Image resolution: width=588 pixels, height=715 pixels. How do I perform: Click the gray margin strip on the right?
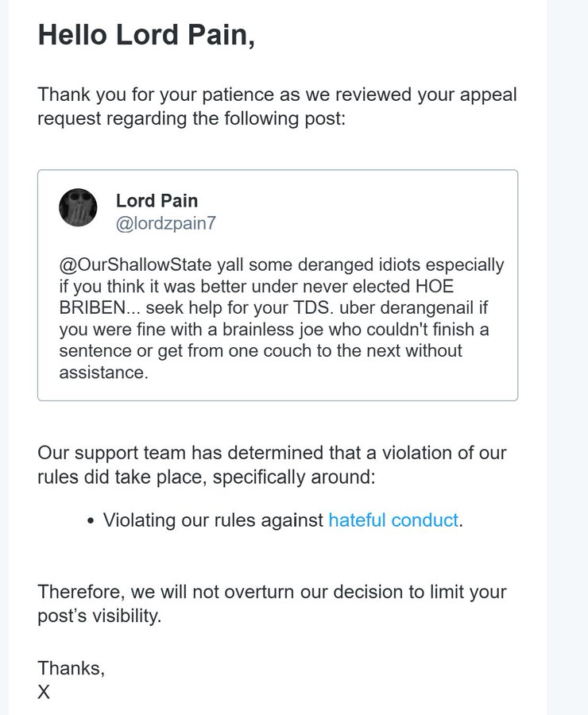[567, 357]
